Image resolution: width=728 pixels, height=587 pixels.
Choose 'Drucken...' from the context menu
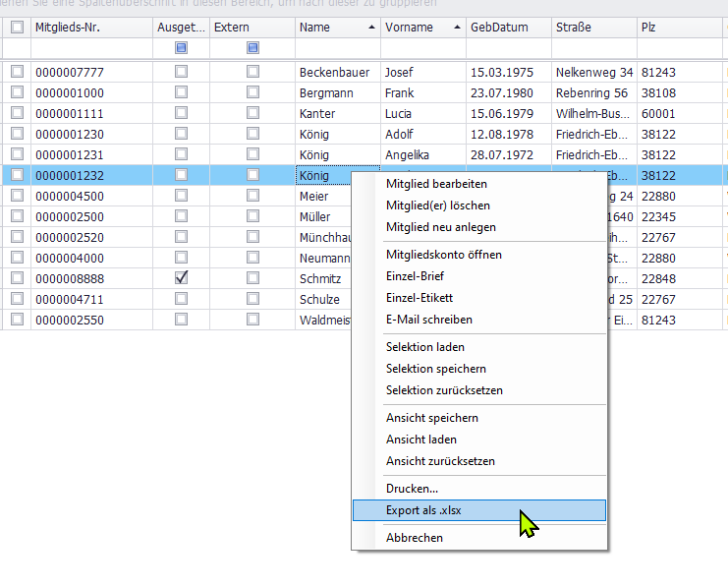click(x=412, y=489)
